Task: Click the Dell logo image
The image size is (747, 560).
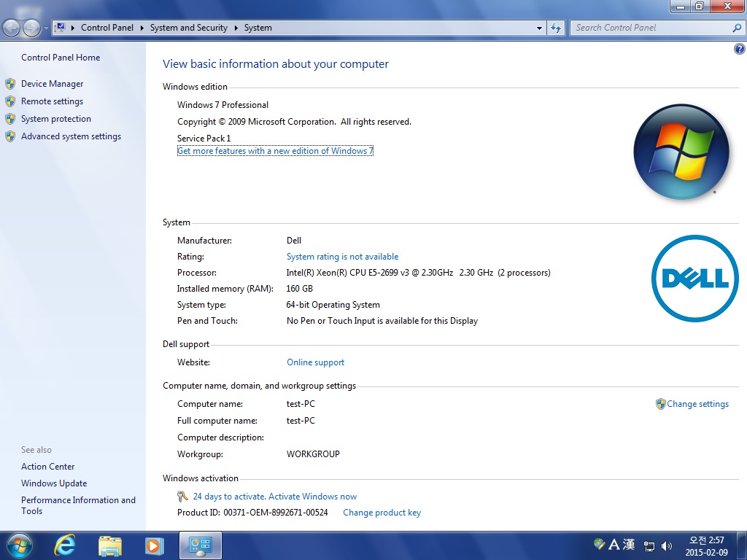Action: (695, 278)
